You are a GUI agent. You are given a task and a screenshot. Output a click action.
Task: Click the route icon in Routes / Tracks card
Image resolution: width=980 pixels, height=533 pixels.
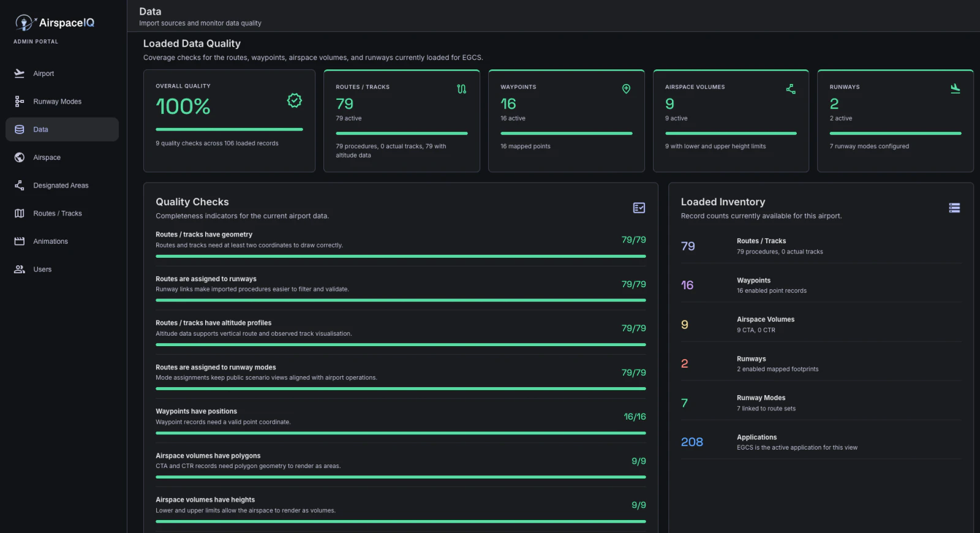tap(462, 89)
